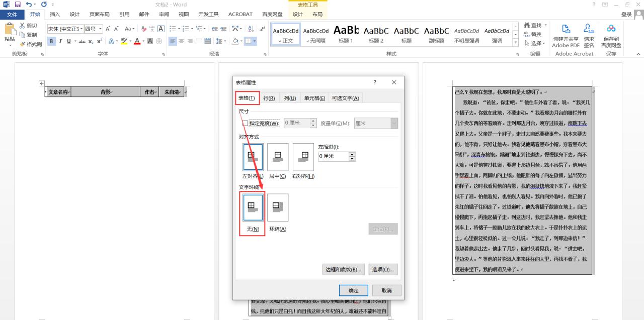Image resolution: width=644 pixels, height=320 pixels.
Task: Click the Phonetic Guide (文) icon
Action: (152, 29)
